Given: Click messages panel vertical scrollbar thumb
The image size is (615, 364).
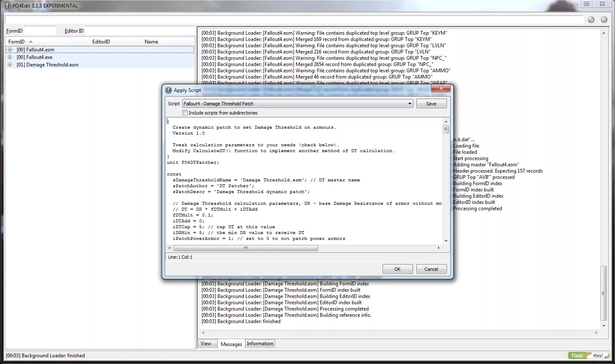Looking at the screenshot, I should coord(603,293).
